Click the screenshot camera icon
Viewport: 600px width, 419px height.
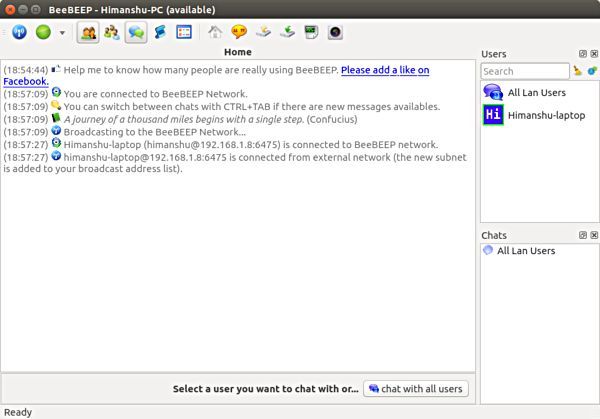(335, 32)
